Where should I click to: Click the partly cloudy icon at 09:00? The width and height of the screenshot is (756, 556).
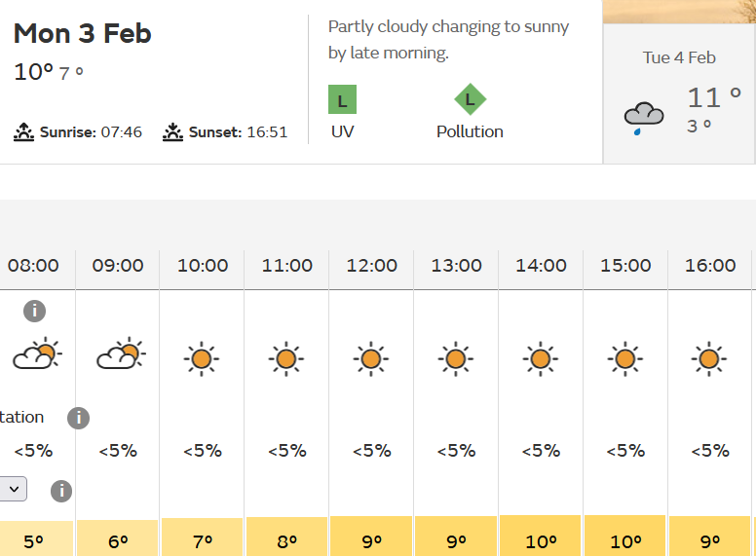(x=120, y=355)
